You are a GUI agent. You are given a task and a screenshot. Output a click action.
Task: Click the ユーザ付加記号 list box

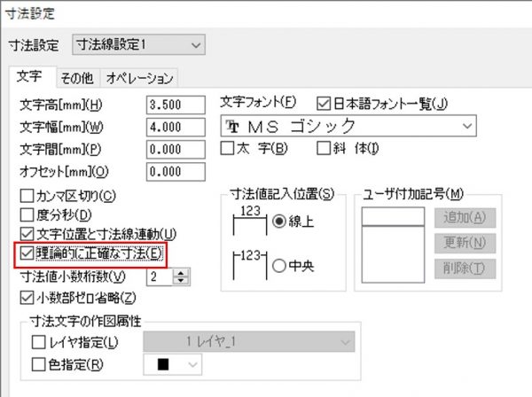click(x=393, y=254)
